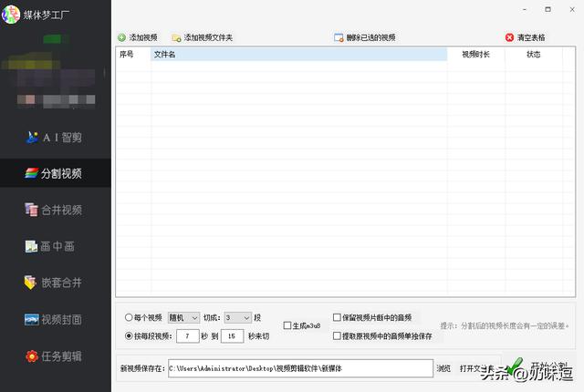The height and width of the screenshot is (392, 584).
Task: Click the 浏览 browse button
Action: click(443, 368)
